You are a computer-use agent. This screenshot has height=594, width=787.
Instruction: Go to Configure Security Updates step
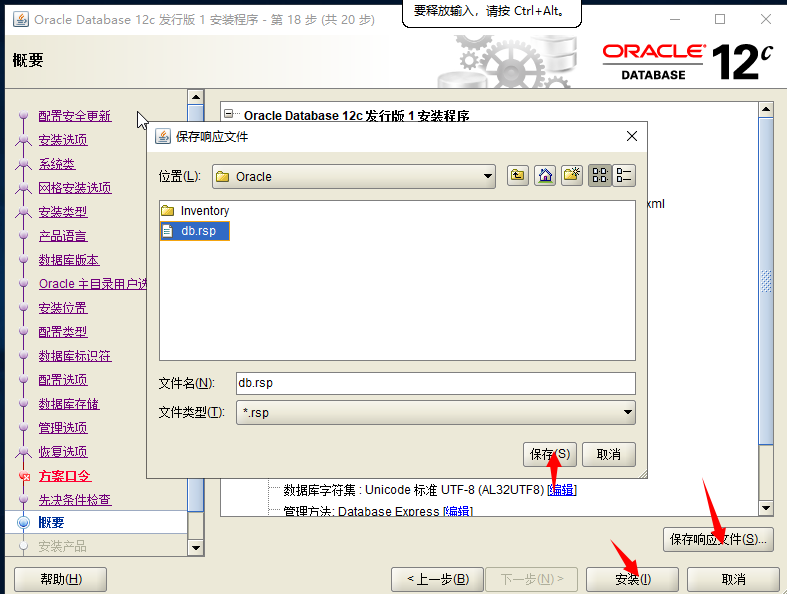point(75,116)
